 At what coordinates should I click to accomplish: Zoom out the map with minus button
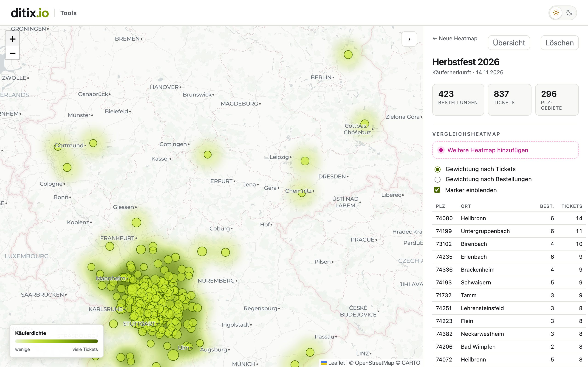point(12,53)
